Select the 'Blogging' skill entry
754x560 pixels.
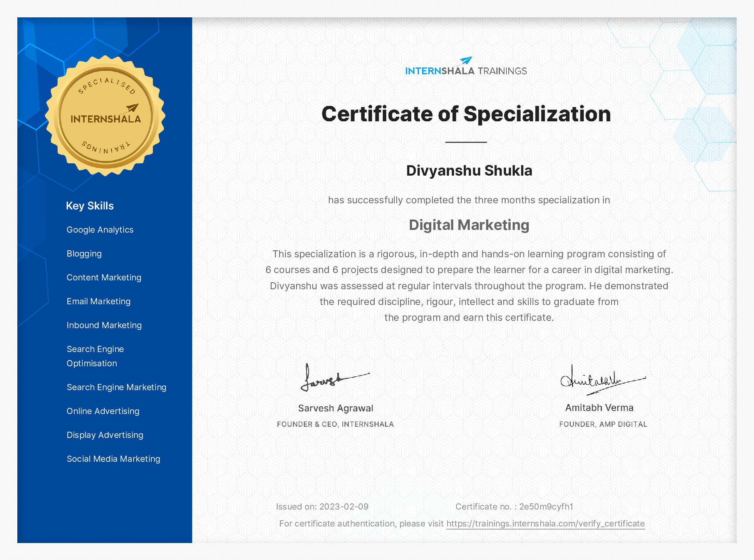coord(84,253)
